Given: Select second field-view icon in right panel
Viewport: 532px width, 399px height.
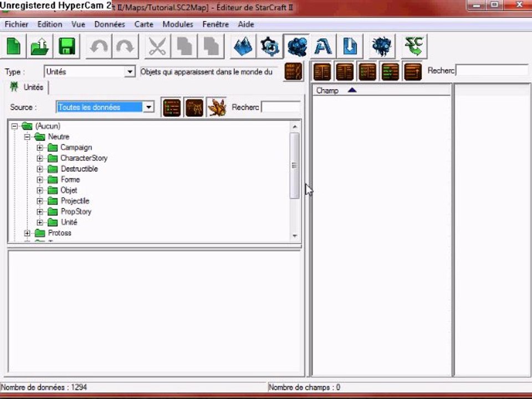Looking at the screenshot, I should [345, 71].
